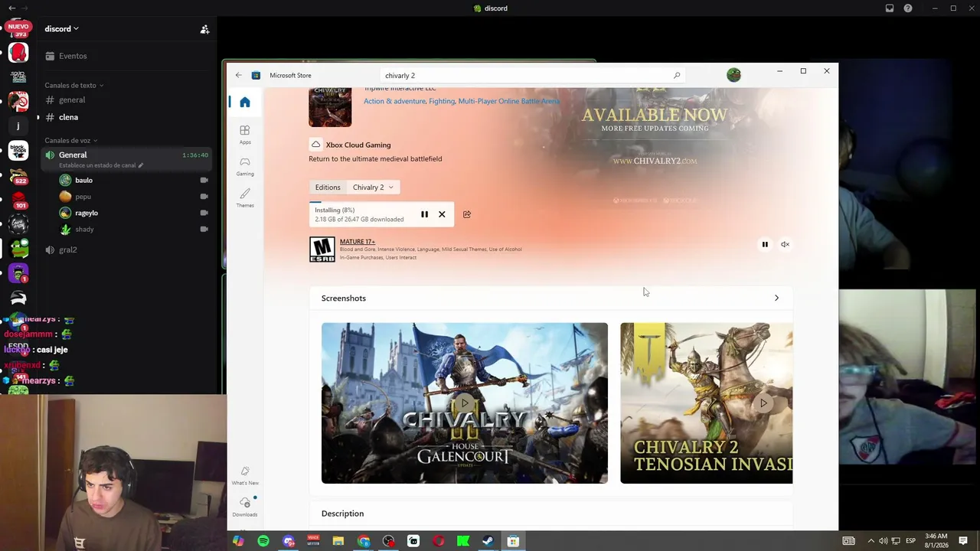
Task: Open Steam from the taskbar
Action: click(488, 541)
